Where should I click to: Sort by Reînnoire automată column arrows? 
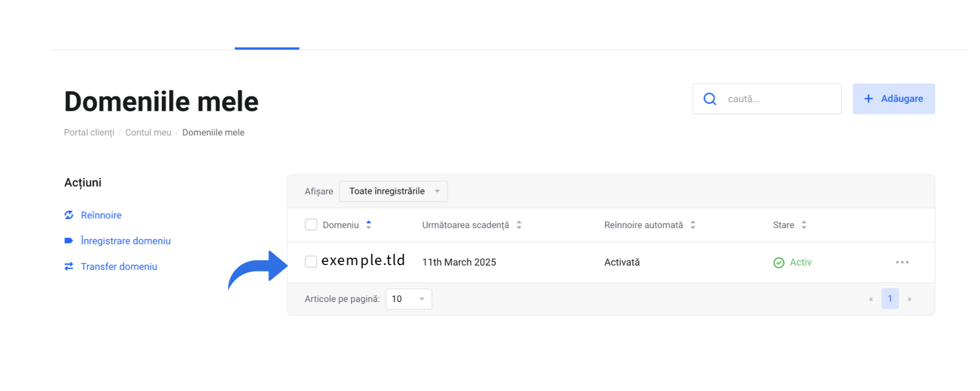tap(693, 225)
